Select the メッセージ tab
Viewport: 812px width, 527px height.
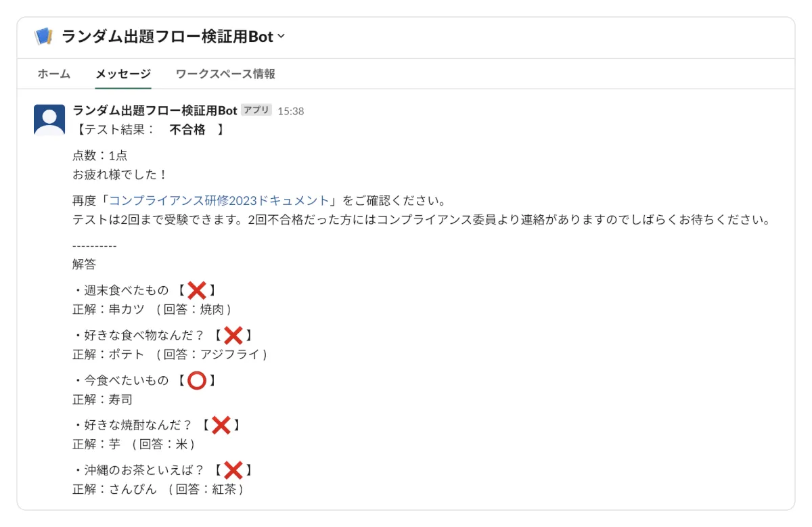click(123, 74)
